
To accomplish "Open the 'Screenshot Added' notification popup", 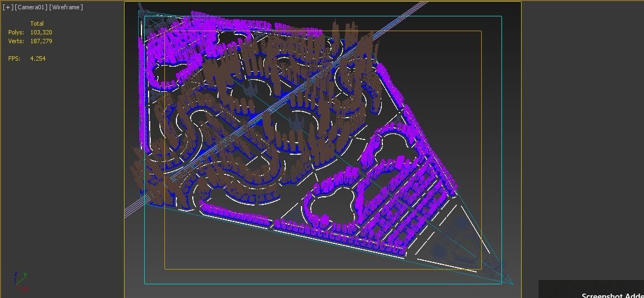I will click(592, 289).
